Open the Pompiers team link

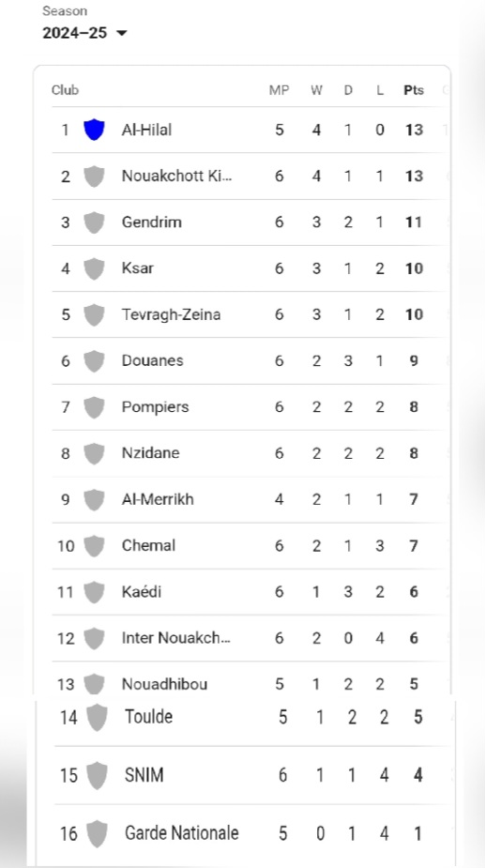click(155, 407)
